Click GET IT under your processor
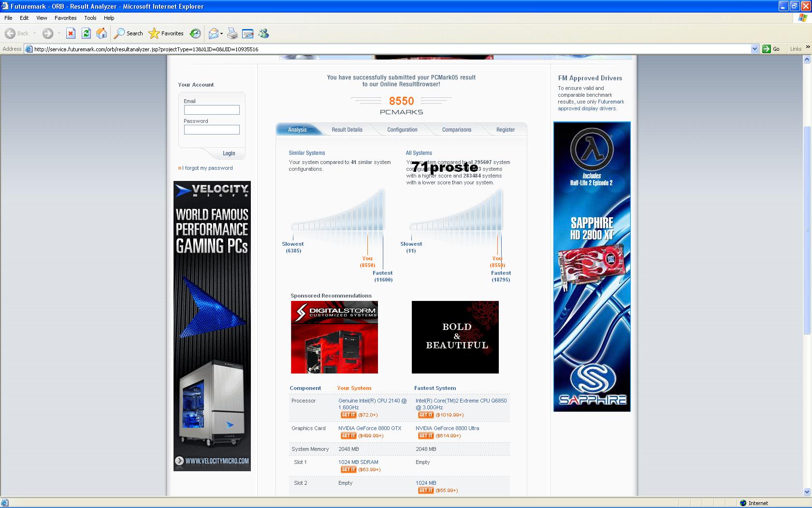Viewport: 812px width, 508px height. point(348,415)
